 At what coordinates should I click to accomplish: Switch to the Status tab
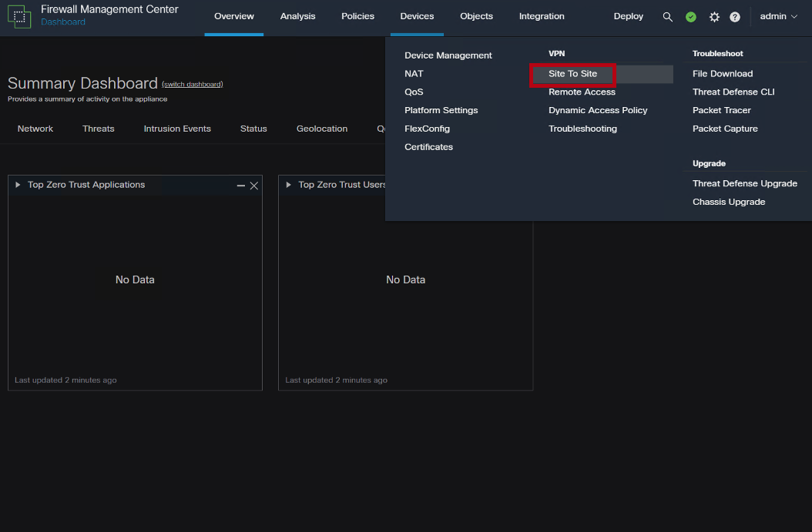pyautogui.click(x=253, y=129)
